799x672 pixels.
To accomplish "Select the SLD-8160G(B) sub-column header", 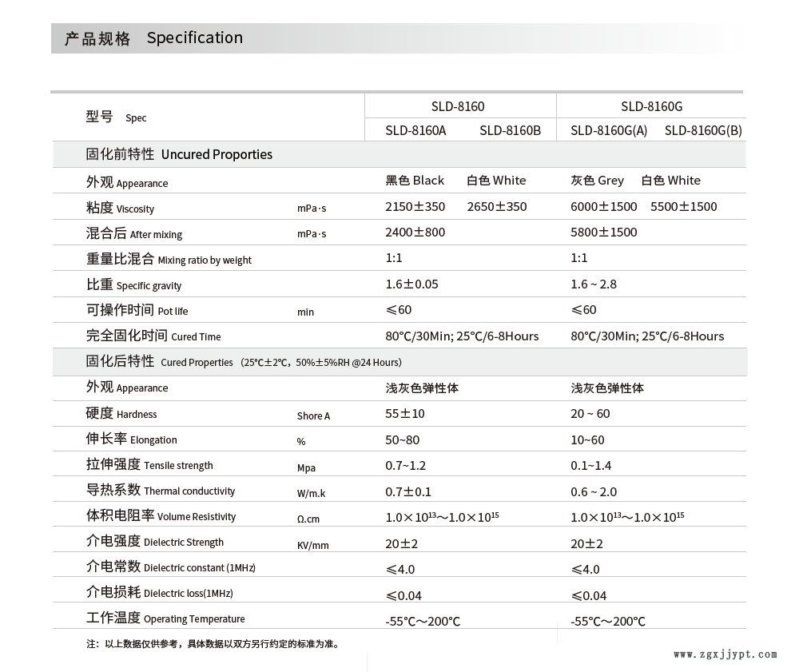I will click(703, 130).
